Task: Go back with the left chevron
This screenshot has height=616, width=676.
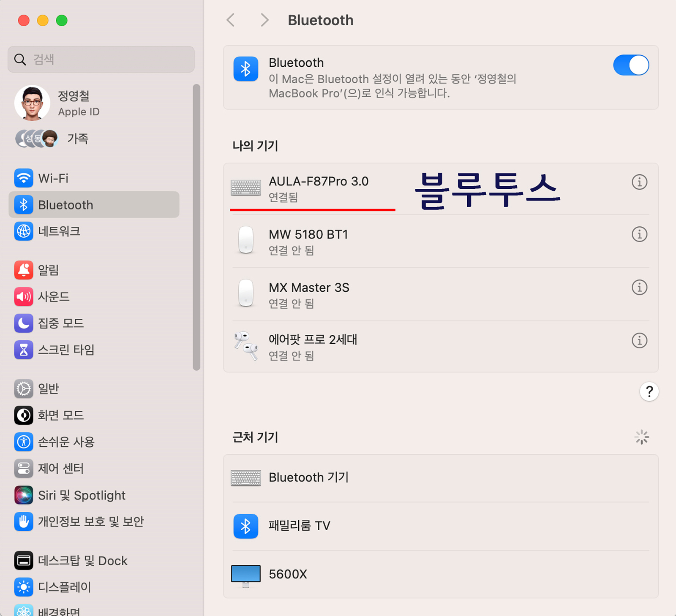Action: 231,20
